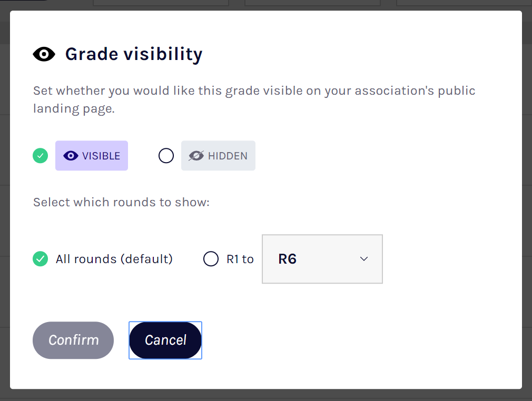Screen dimensions: 532x401
Task: Open the R6 round dropdown
Action: tap(322, 259)
